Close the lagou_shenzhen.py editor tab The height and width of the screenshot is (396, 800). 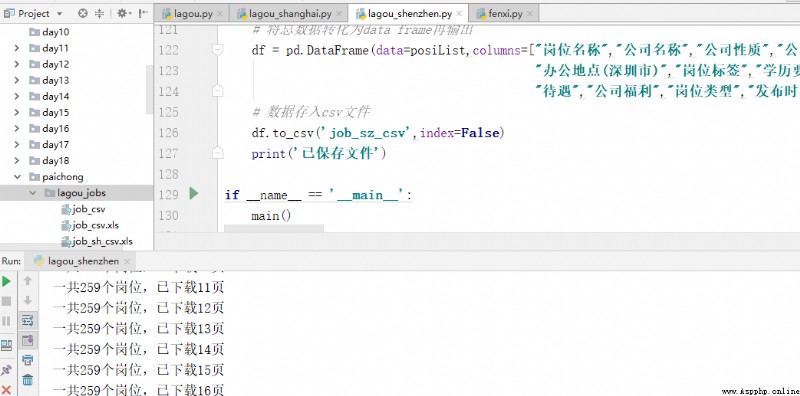point(459,14)
